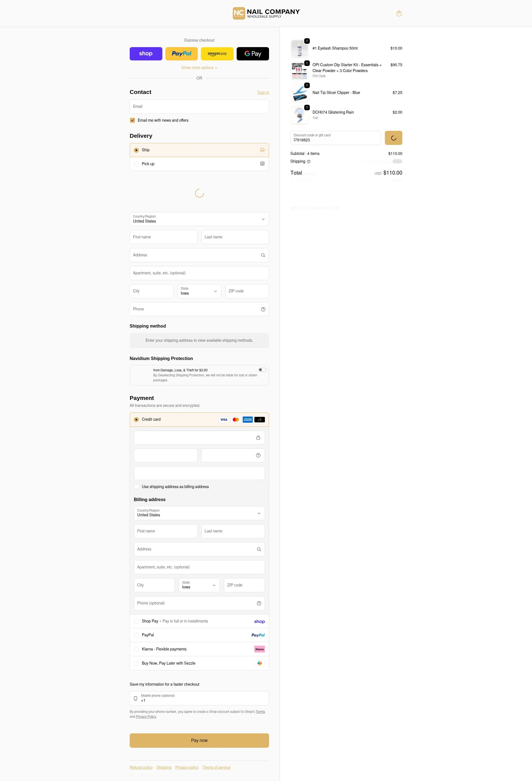
Task: Click the search icon in the Address field
Action: click(x=263, y=255)
